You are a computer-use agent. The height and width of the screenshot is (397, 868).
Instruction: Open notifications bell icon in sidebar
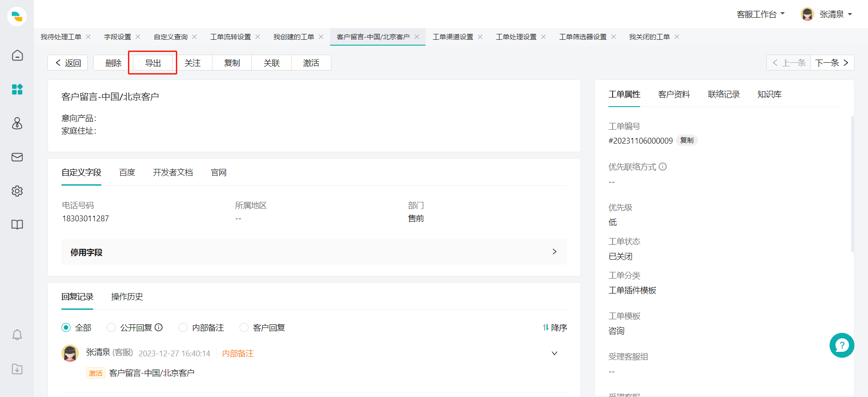[x=17, y=335]
